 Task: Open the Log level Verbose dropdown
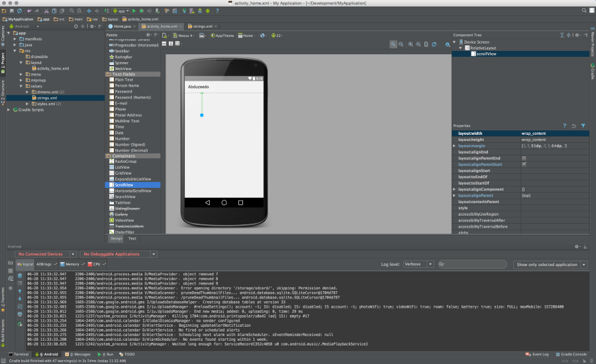coord(418,265)
